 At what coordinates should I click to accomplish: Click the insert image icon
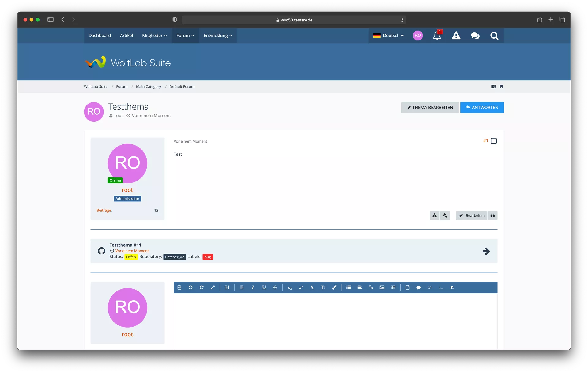(x=382, y=287)
